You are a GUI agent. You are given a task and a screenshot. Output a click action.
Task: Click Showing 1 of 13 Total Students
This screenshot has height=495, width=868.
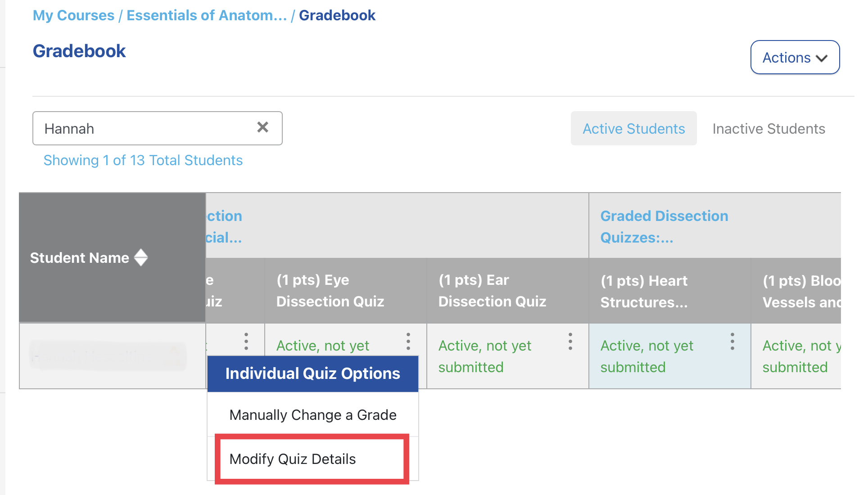(143, 160)
